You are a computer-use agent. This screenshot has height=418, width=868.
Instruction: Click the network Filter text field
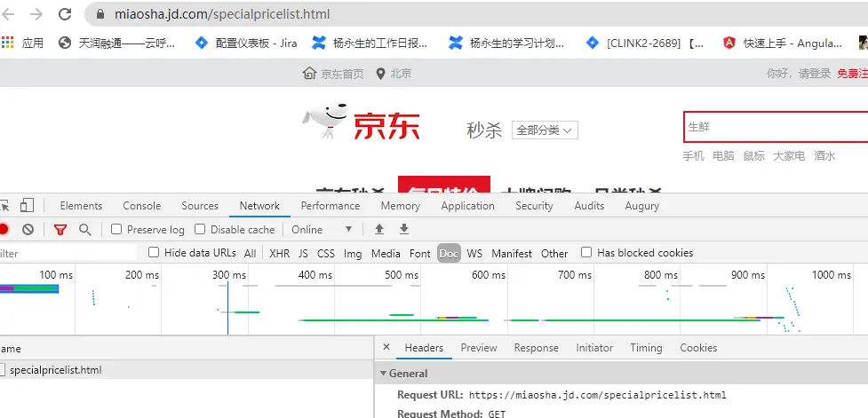tap(68, 253)
